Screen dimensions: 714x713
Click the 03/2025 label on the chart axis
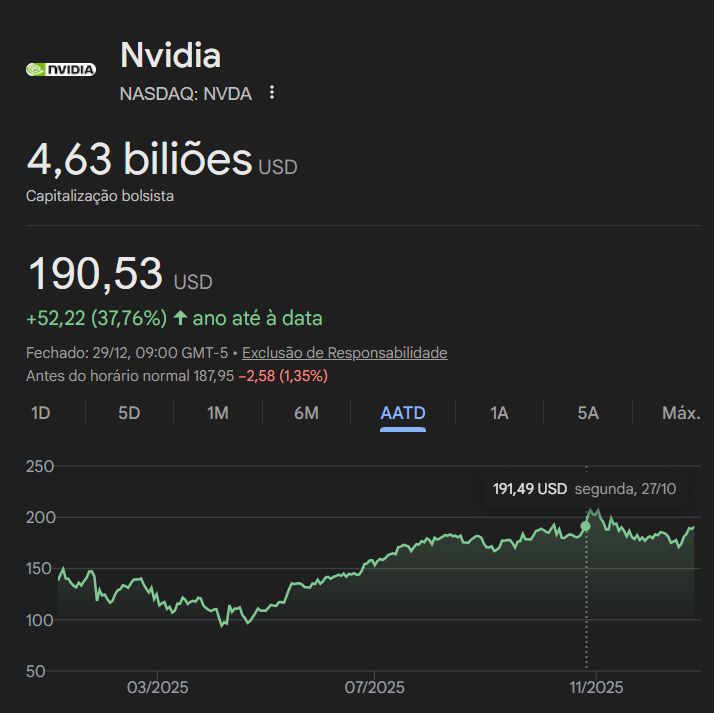157,688
